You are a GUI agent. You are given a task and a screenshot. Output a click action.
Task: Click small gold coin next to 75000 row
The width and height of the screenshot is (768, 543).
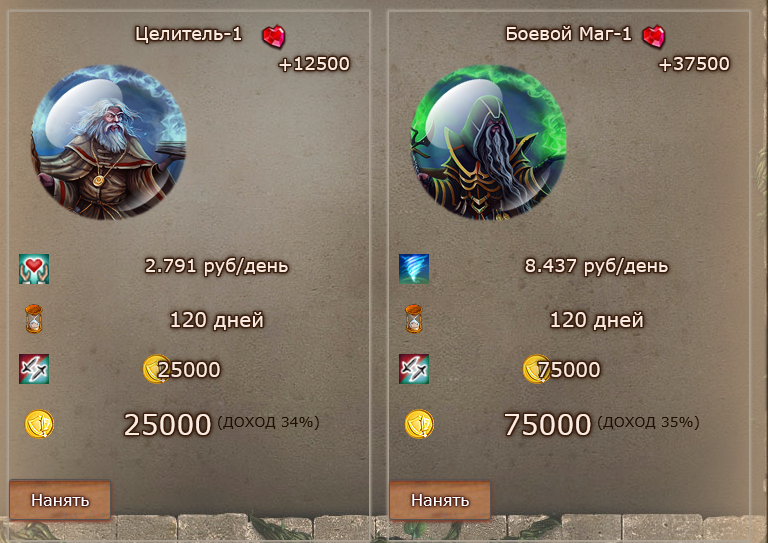click(x=535, y=369)
